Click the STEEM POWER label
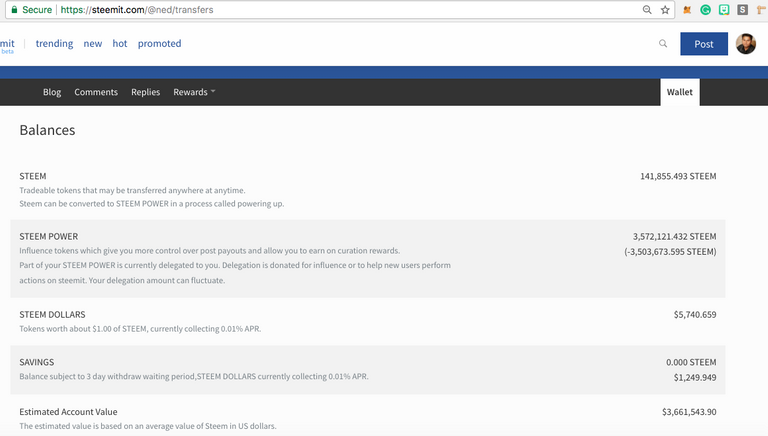This screenshot has width=768, height=436. [x=48, y=237]
